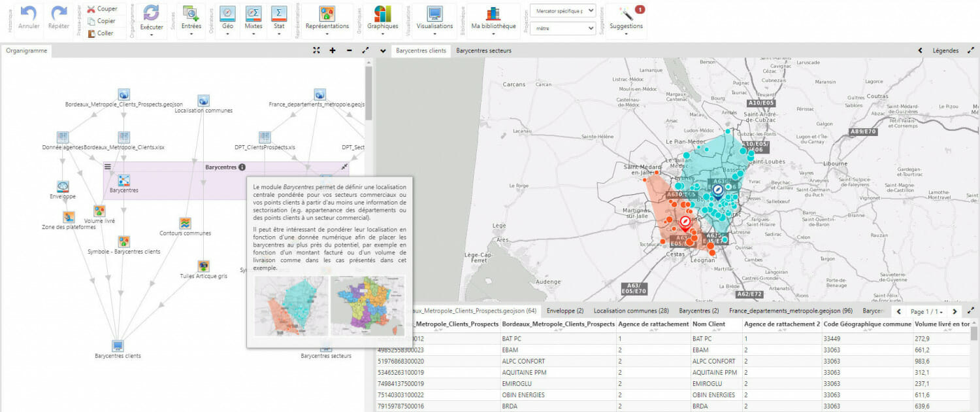980x412 pixels.
Task: Select the DPT_ClientsProspects.xls node
Action: tap(265, 137)
